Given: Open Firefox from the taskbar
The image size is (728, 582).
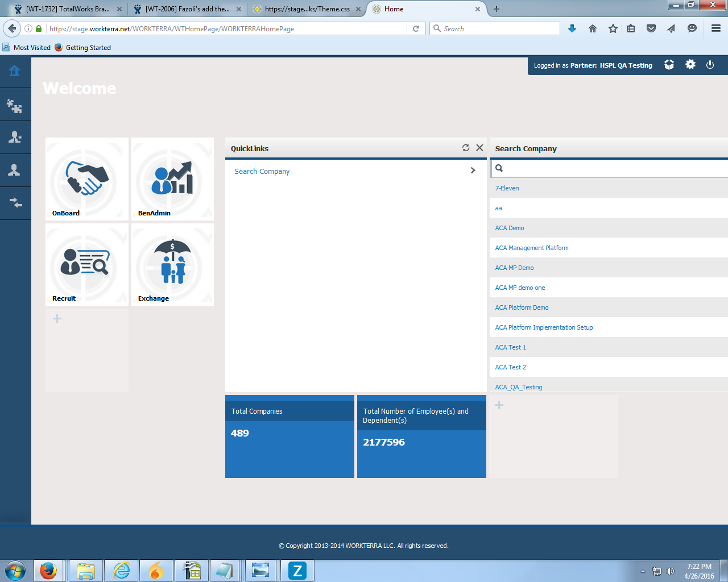Looking at the screenshot, I should pos(48,571).
